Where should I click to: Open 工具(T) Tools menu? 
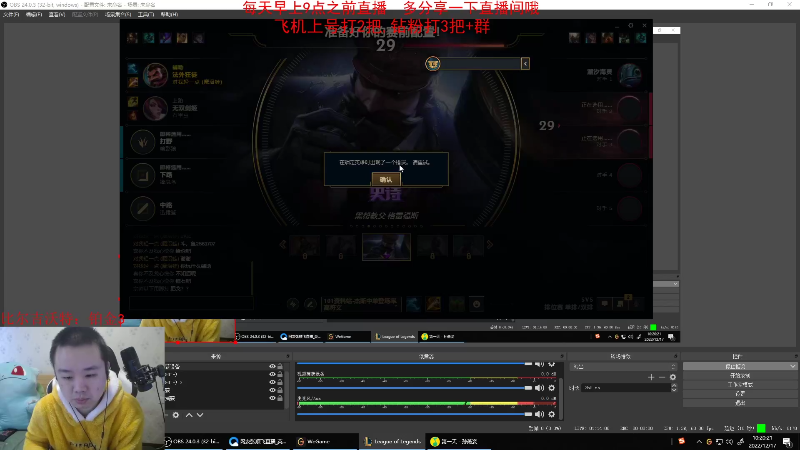(x=146, y=14)
